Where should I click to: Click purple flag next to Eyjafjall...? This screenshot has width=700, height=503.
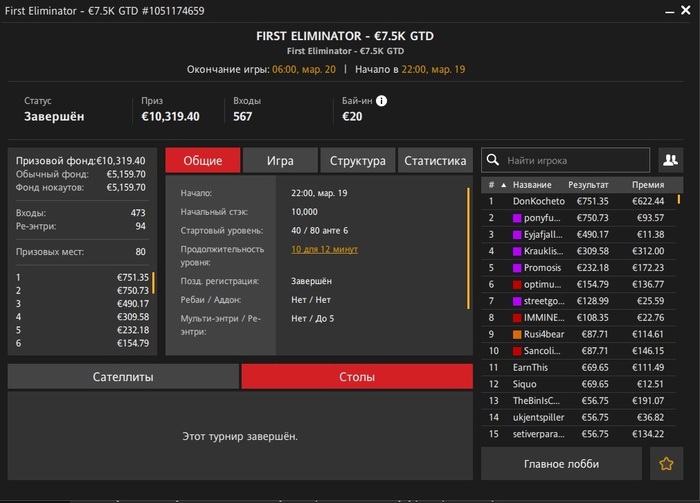click(x=517, y=234)
